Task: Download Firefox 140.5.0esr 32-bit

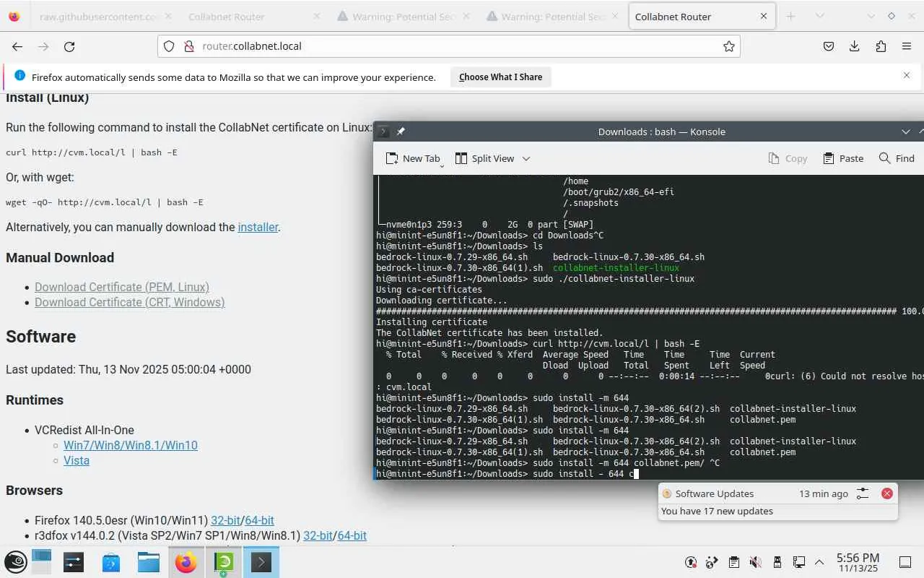Action: (225, 520)
